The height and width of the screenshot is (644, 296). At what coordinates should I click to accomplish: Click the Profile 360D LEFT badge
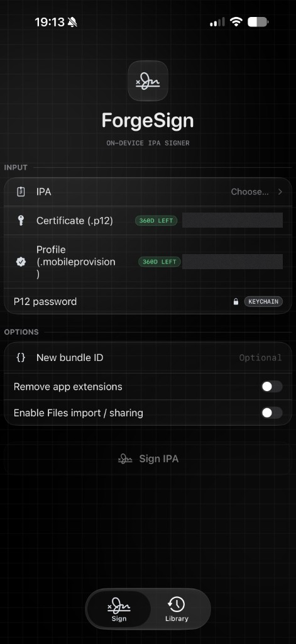[x=159, y=262]
